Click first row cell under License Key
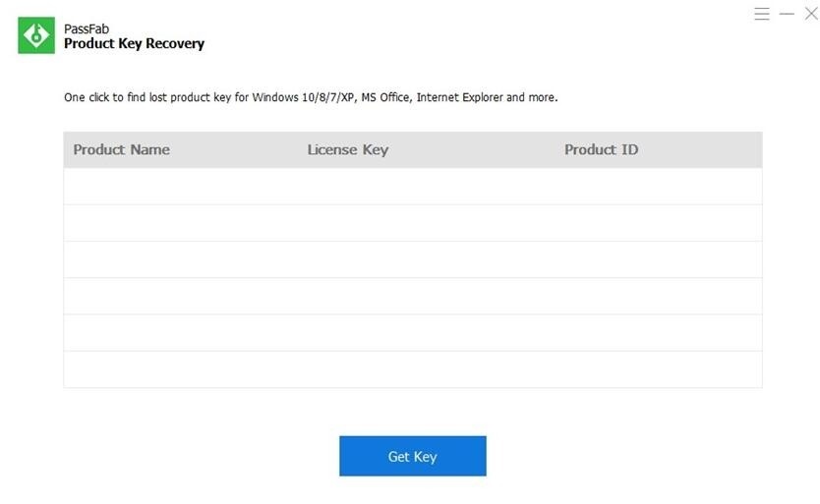This screenshot has height=504, width=820. (x=347, y=187)
